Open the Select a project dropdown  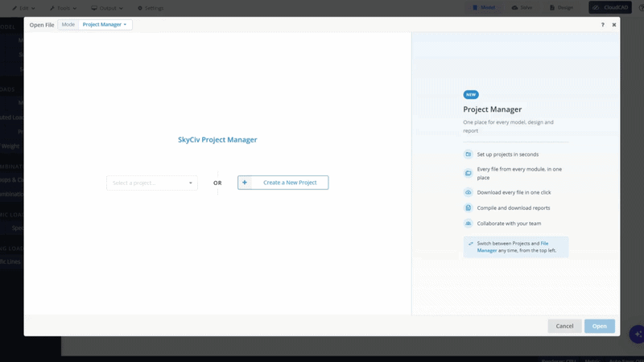point(152,183)
